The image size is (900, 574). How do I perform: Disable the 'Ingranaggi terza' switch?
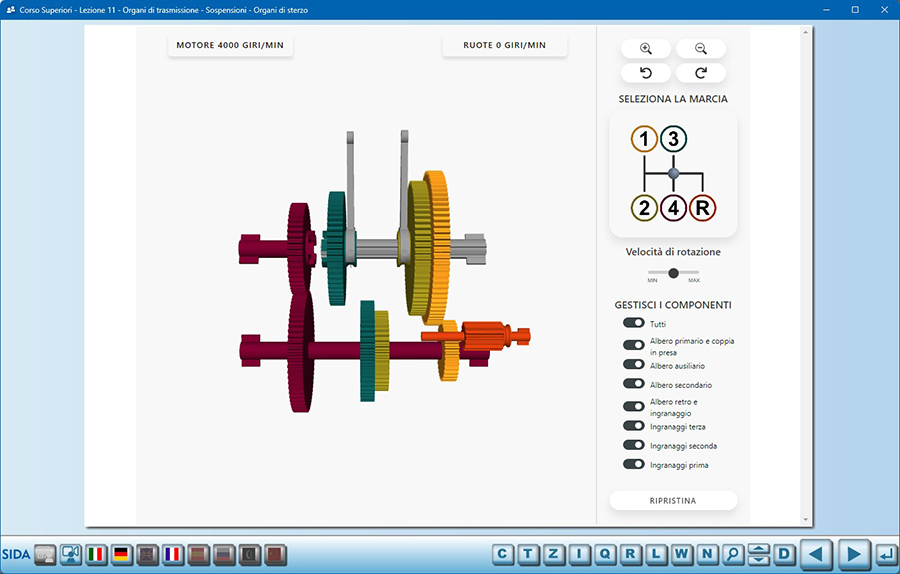[x=633, y=426]
